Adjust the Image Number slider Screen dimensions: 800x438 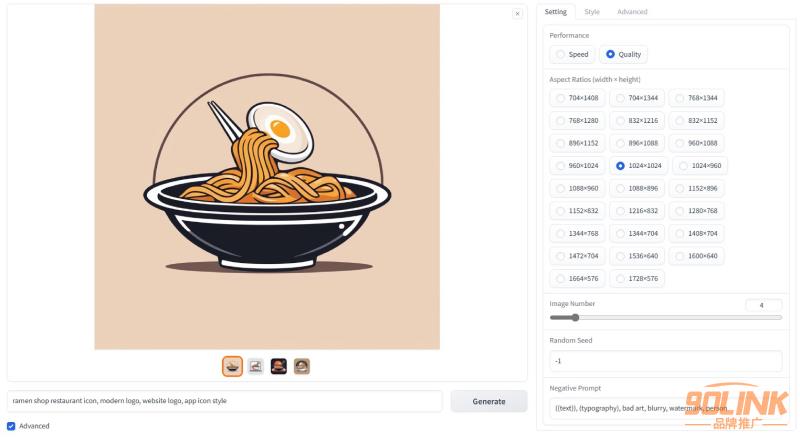(666, 318)
